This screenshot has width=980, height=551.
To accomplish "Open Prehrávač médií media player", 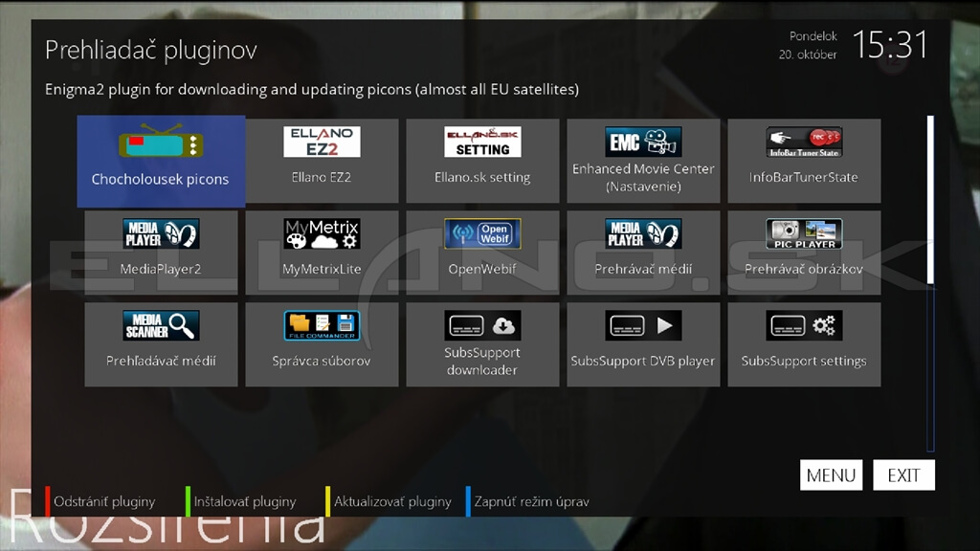I will pos(643,253).
